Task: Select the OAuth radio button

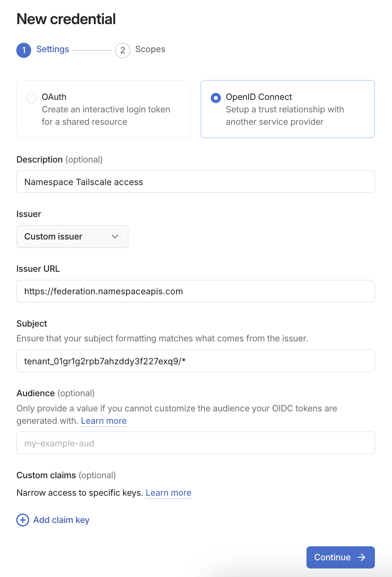Action: click(31, 98)
